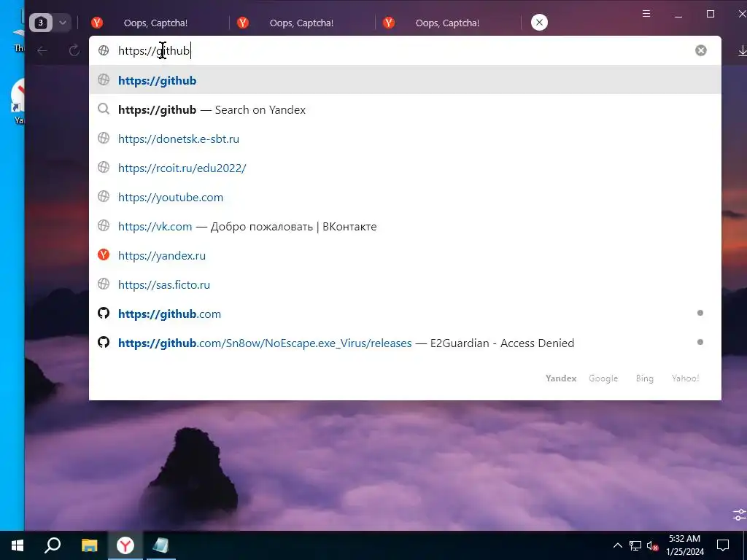747x560 pixels.
Task: Open the Windows Start menu
Action: tap(18, 545)
